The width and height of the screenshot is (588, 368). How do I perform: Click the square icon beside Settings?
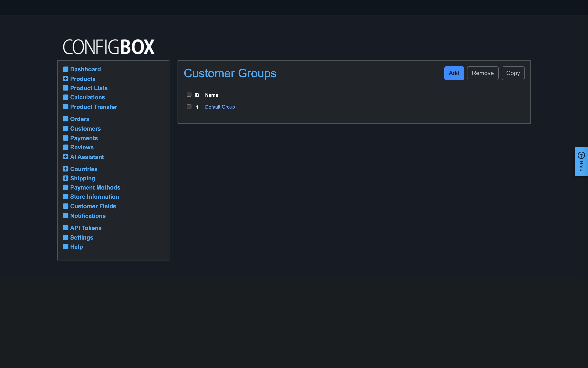pyautogui.click(x=66, y=237)
